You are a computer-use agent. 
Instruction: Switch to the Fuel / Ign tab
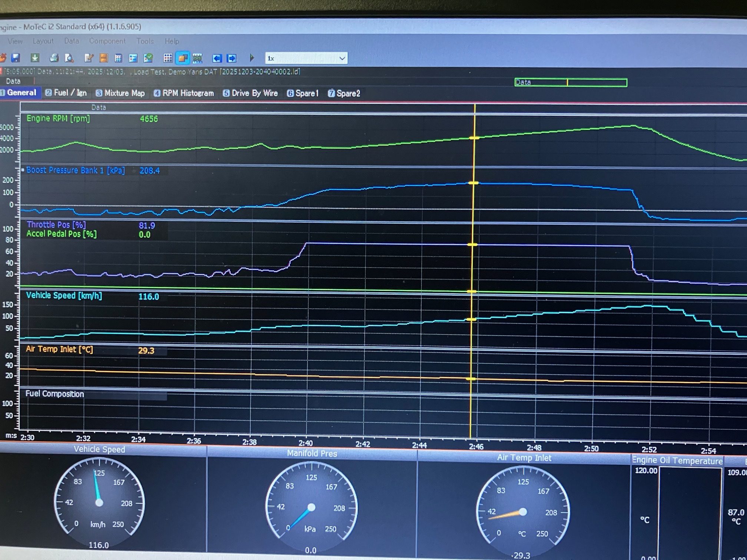(x=66, y=93)
